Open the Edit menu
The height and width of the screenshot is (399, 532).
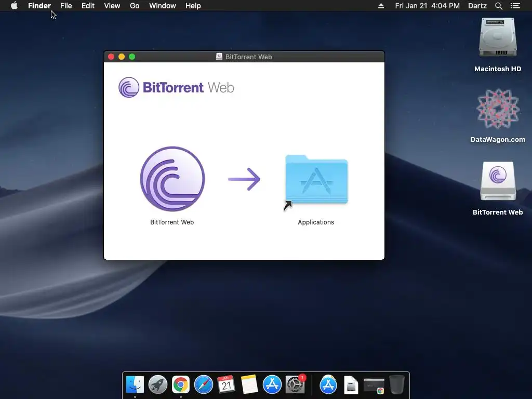88,6
